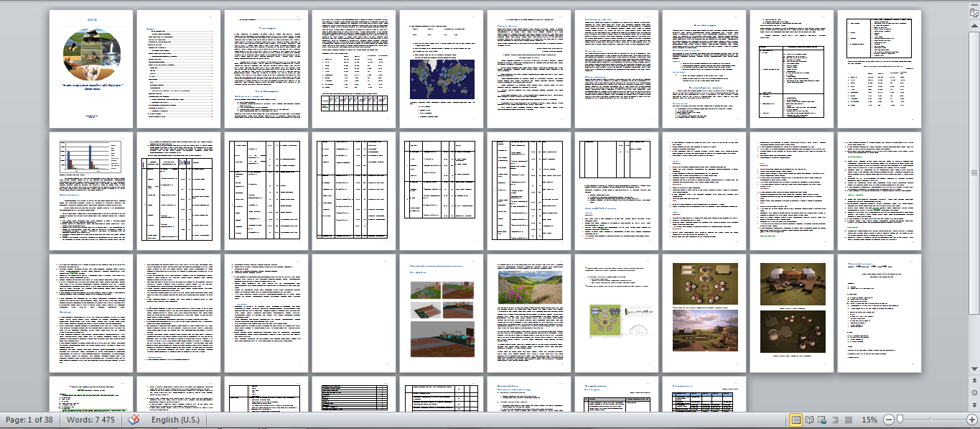Viewport: 980px width, 429px height.
Task: Click the zoom in plus button
Action: 971,420
